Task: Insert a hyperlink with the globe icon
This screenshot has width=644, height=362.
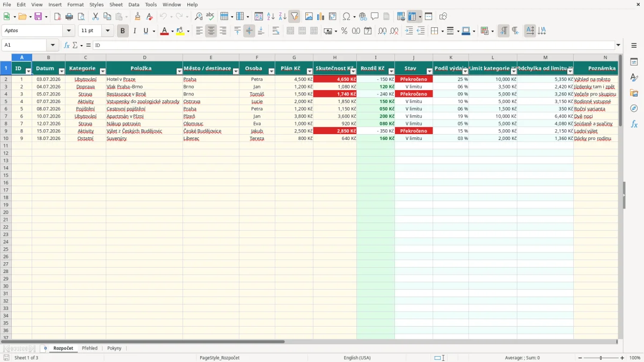Action: [363, 17]
